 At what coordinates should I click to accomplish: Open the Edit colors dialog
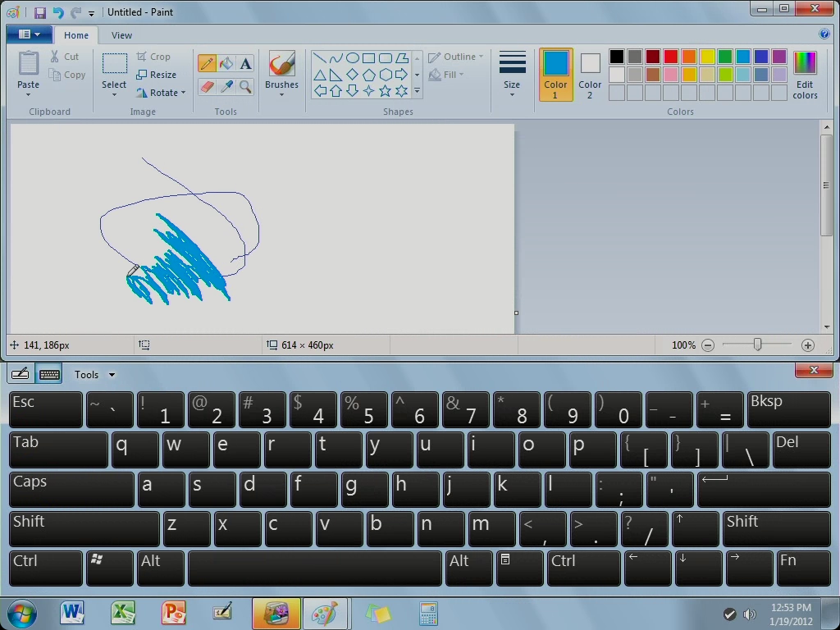(x=805, y=75)
